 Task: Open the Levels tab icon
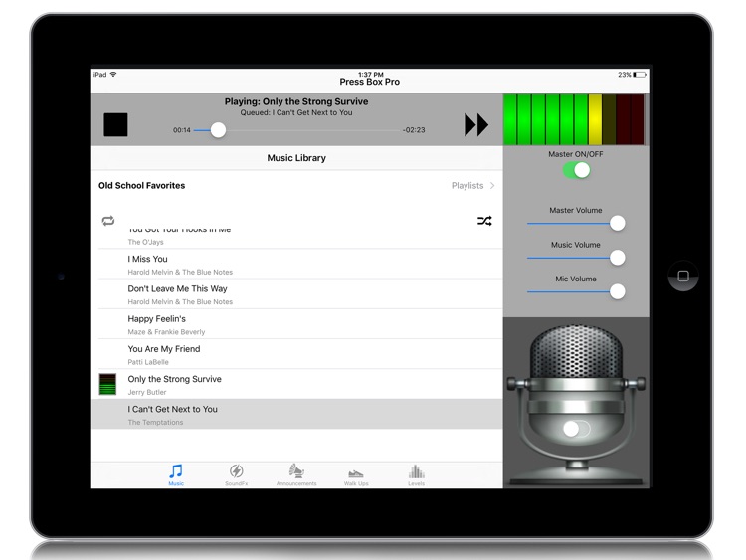(x=416, y=474)
